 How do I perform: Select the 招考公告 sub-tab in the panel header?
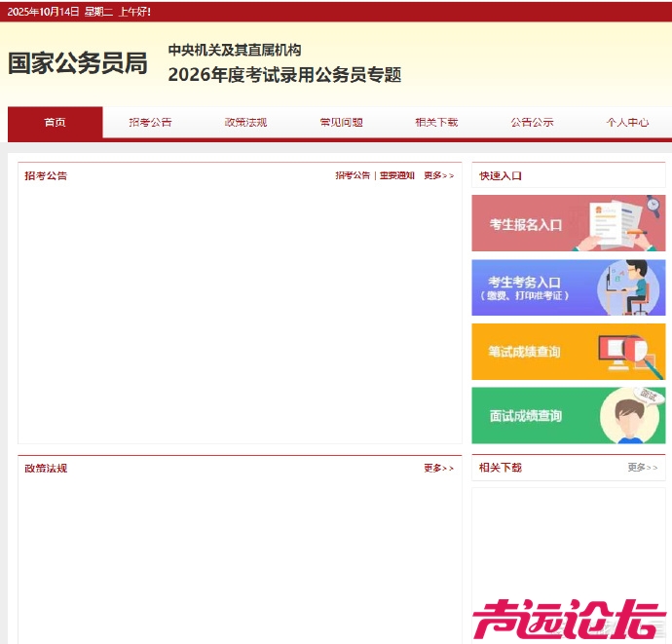tap(353, 175)
